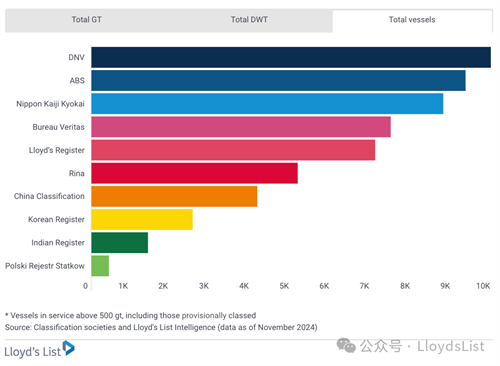Click the Indian Register dark green bar

coord(120,243)
